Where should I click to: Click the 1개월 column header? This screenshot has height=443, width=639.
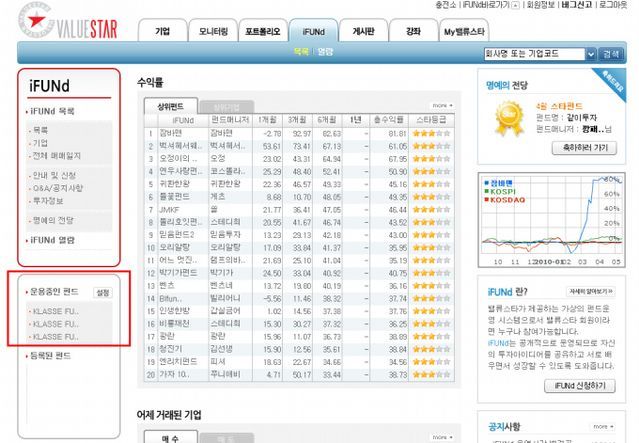coord(267,120)
